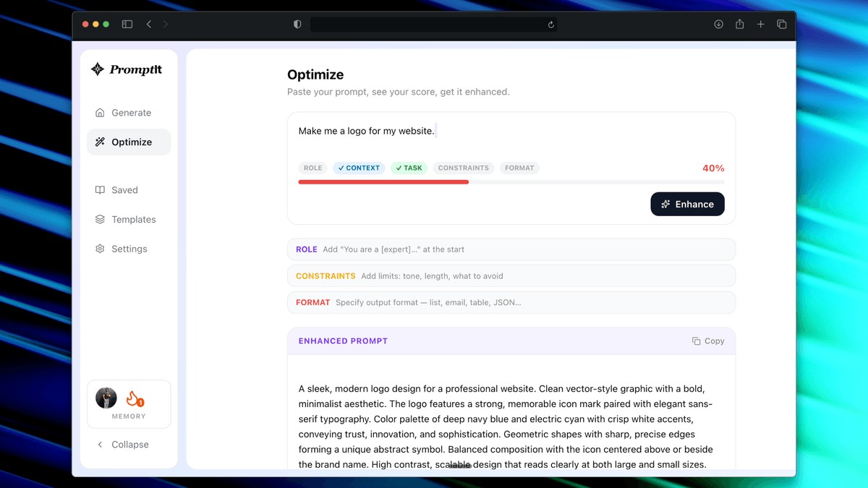The image size is (868, 488).
Task: Click the browser share icon
Action: click(739, 24)
